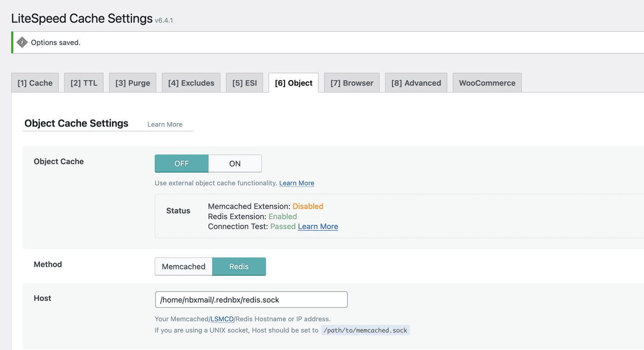Switch to the [8] Advanced tab
This screenshot has height=350, width=644.
416,83
